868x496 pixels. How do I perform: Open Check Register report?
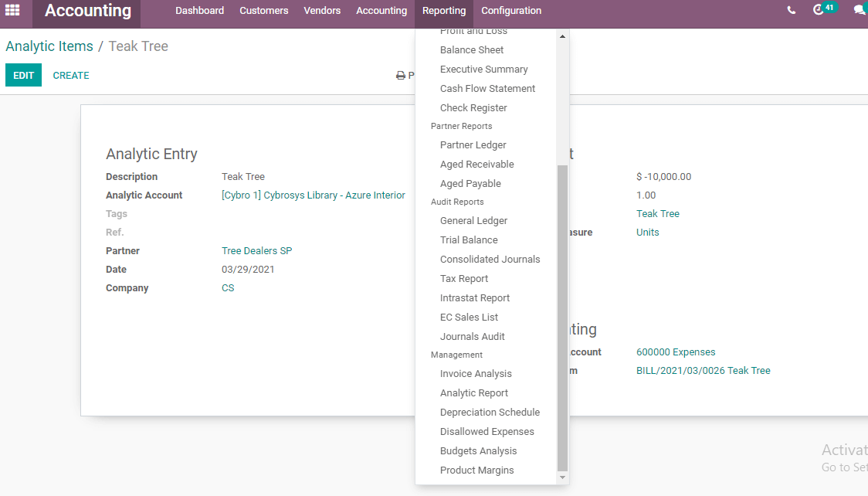pyautogui.click(x=473, y=108)
